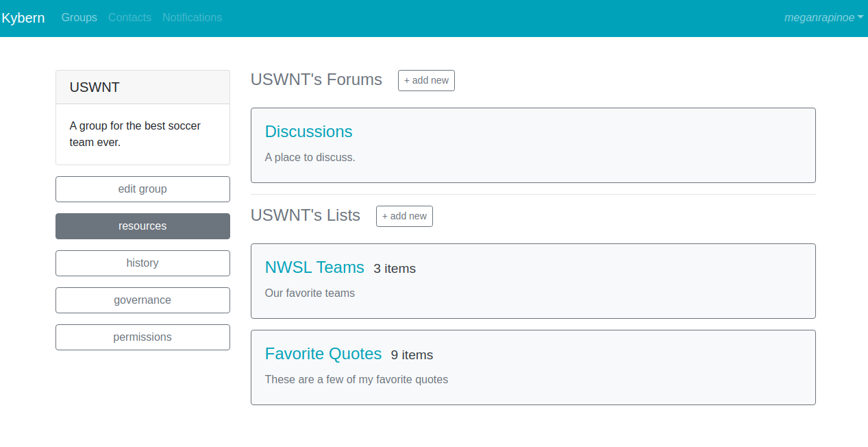Click the USWNT group card header
The width and height of the screenshot is (868, 447).
click(142, 87)
